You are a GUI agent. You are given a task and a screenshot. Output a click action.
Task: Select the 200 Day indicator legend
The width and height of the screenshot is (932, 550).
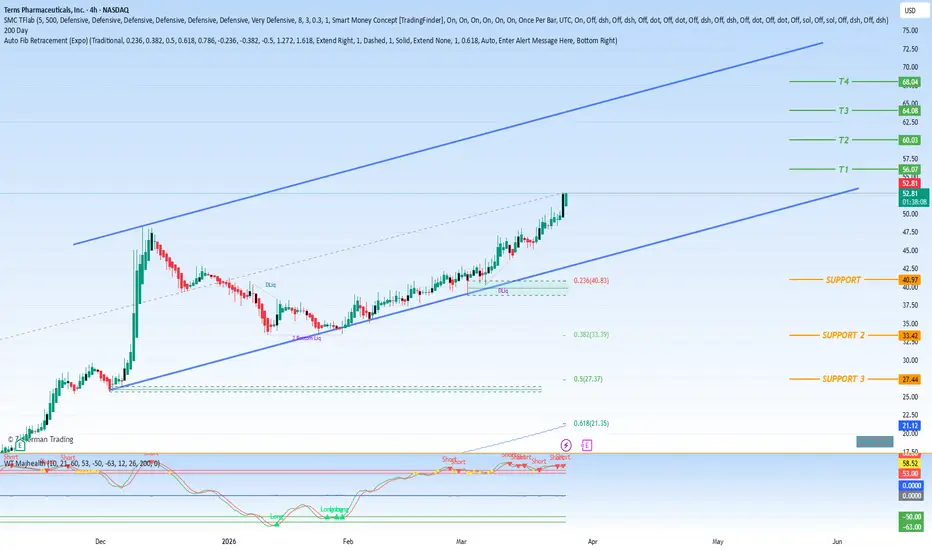(16, 30)
